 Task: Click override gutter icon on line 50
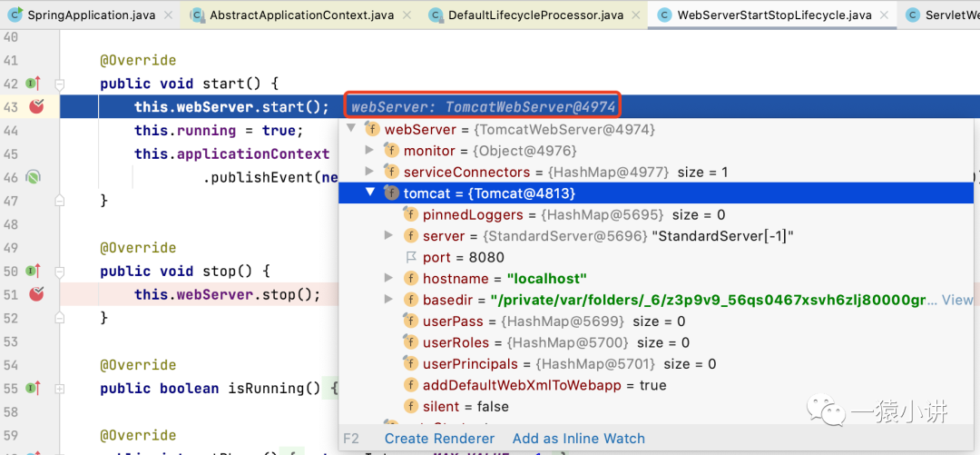point(34,271)
